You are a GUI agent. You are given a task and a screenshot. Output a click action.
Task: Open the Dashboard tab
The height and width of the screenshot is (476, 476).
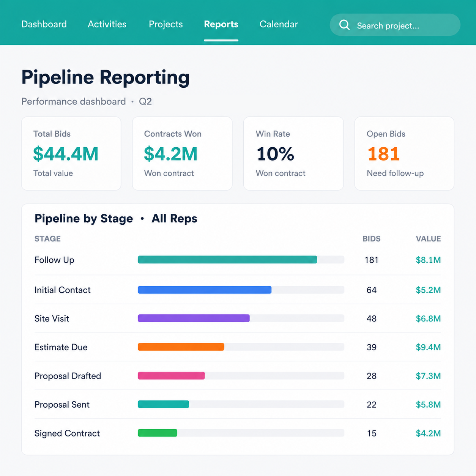coord(44,24)
